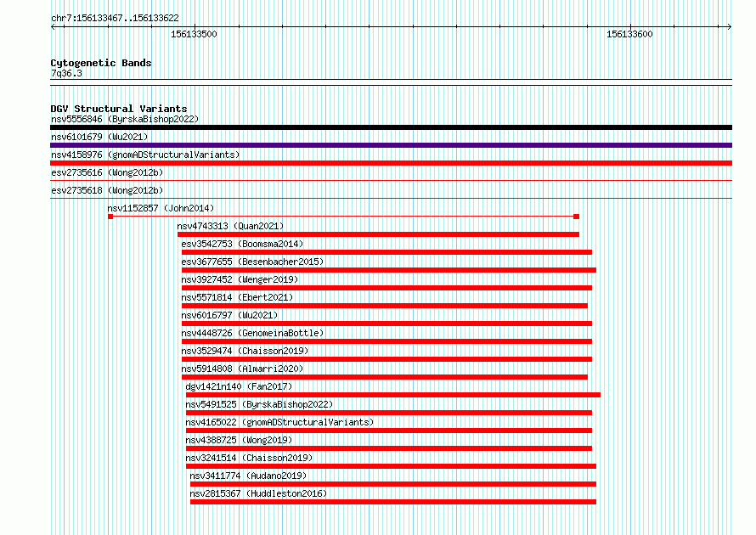Image resolution: width=756 pixels, height=535 pixels.
Task: Click ruler position 156133600
Action: coord(629,34)
